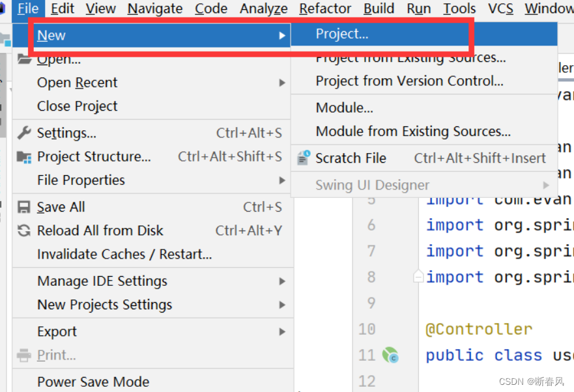The height and width of the screenshot is (392, 574).
Task: Click the Scratch File icon
Action: point(304,158)
